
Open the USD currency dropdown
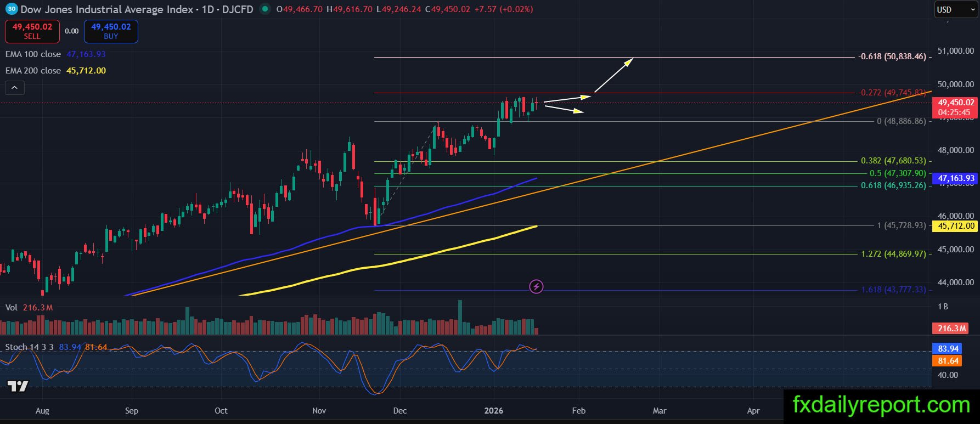955,9
